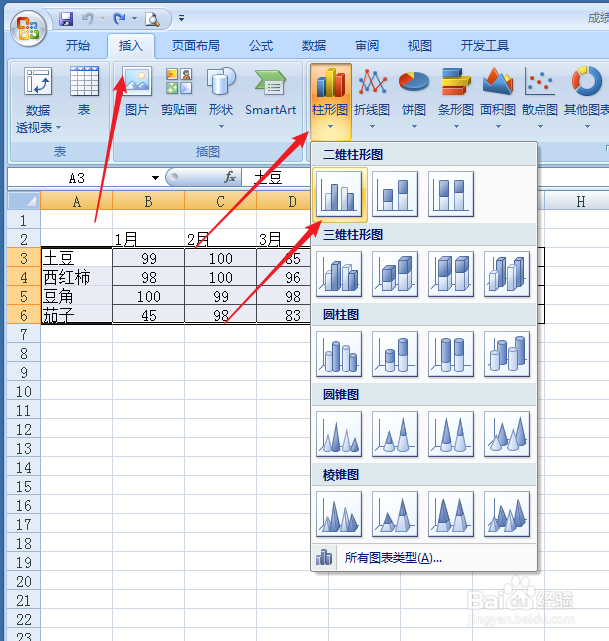Select column H header

click(x=580, y=201)
